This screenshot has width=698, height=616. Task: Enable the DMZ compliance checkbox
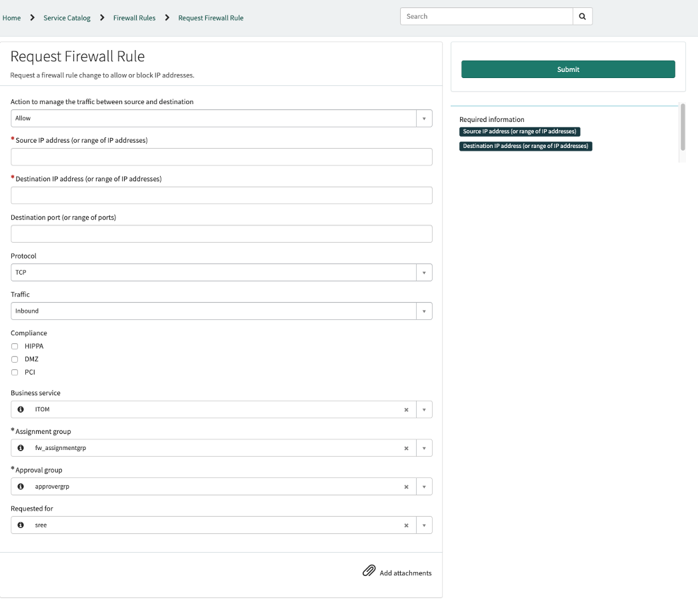pos(15,359)
